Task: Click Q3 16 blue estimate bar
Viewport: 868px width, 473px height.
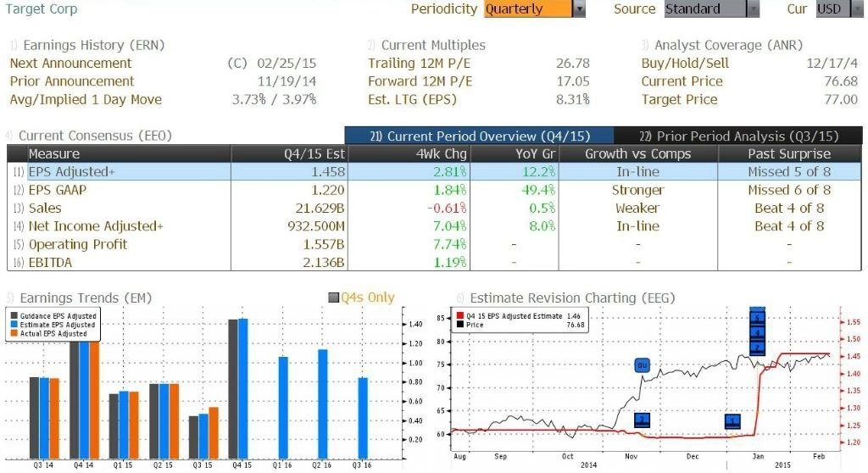Action: pyautogui.click(x=363, y=418)
